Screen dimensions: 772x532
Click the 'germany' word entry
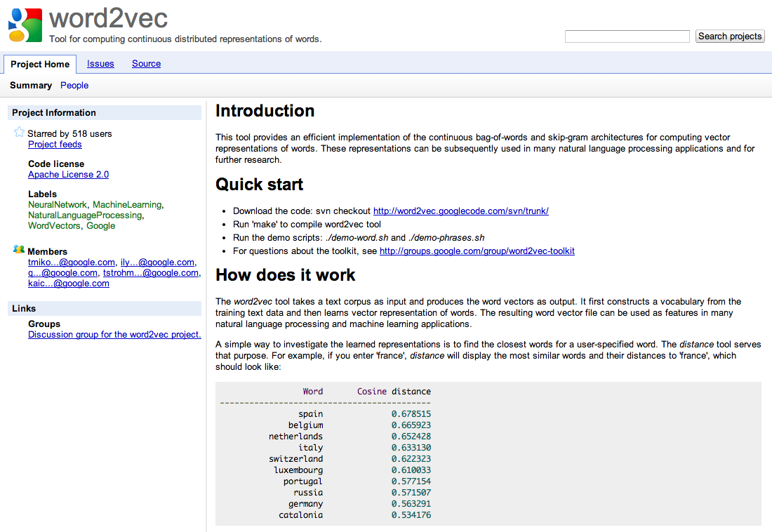tap(306, 504)
